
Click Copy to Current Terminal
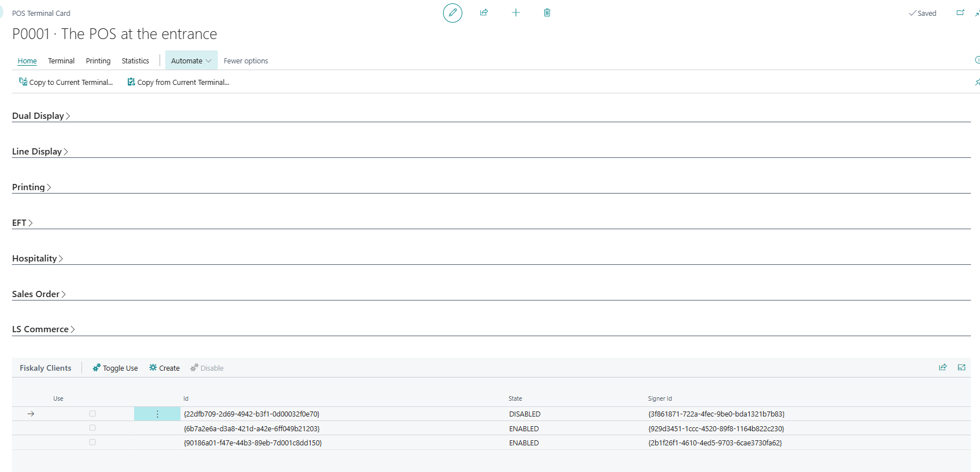click(x=66, y=82)
